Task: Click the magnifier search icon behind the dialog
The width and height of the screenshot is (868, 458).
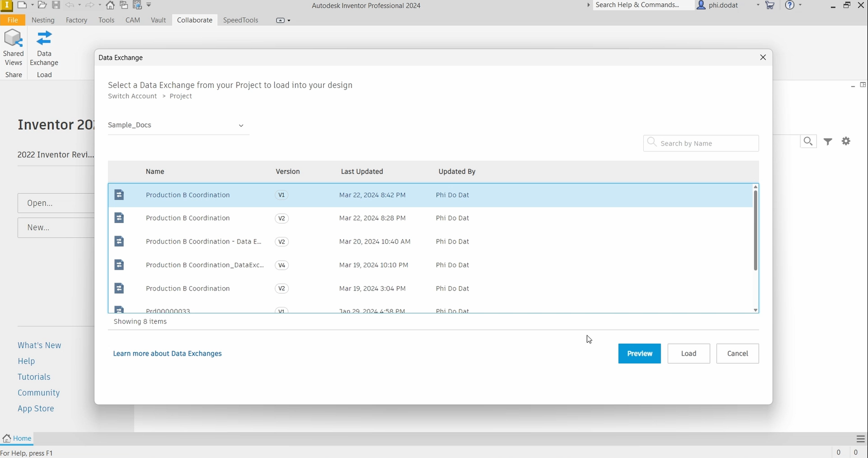Action: pos(808,141)
